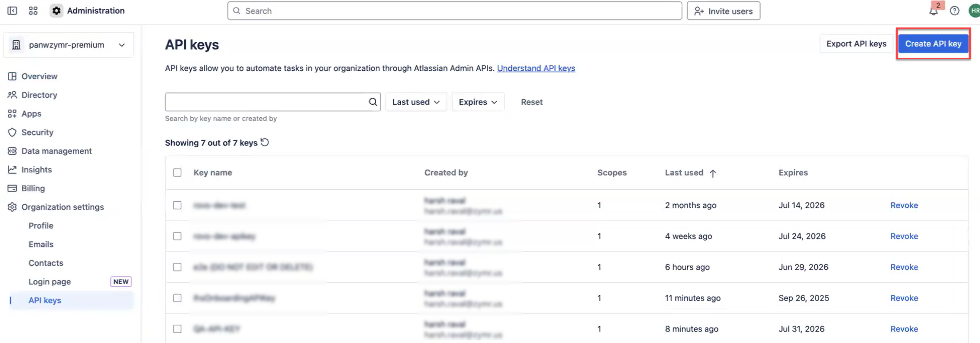
Task: Collapse the sidebar panel icon
Action: click(x=12, y=11)
